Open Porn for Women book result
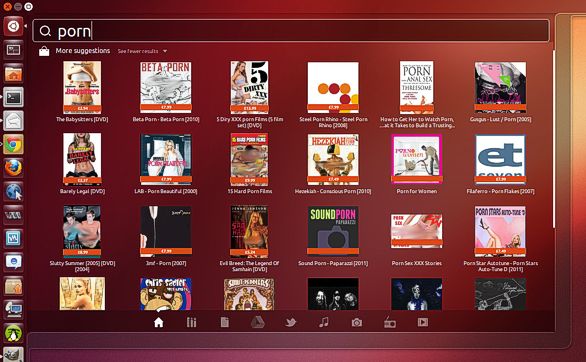Viewport: 586px width, 362px height. click(x=417, y=164)
